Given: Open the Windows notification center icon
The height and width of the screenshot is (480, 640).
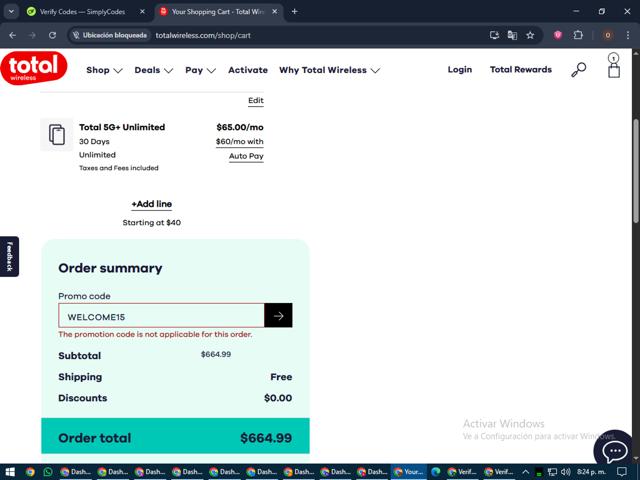Looking at the screenshot, I should pos(621,472).
